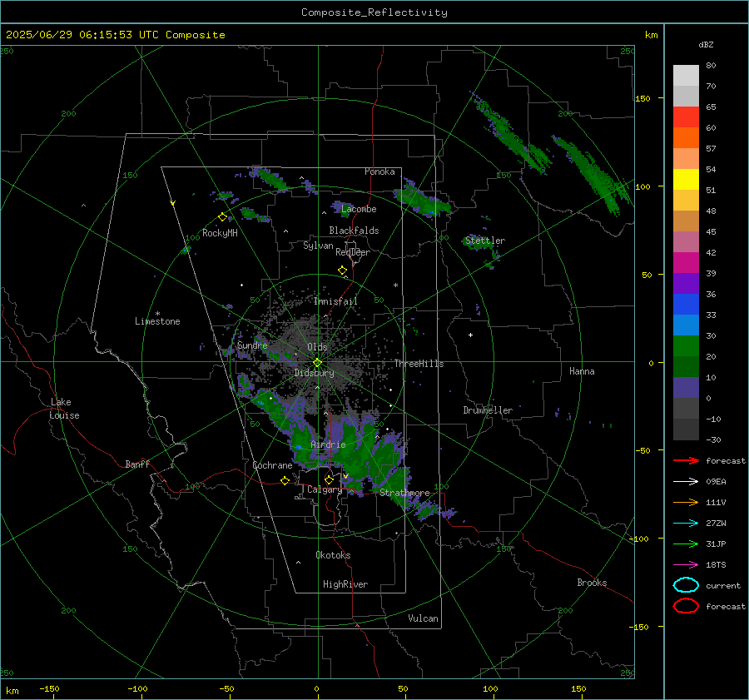Click the Olds town label
749x700 pixels.
click(317, 347)
